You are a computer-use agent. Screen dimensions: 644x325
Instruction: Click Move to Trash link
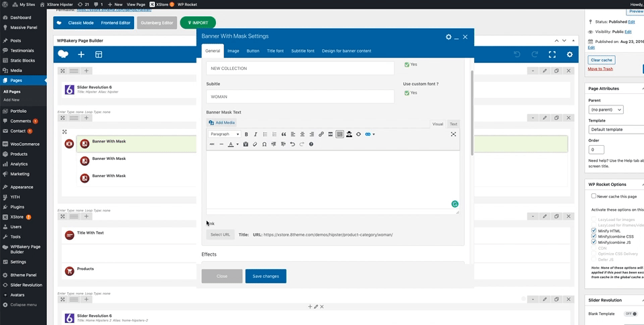coord(600,69)
